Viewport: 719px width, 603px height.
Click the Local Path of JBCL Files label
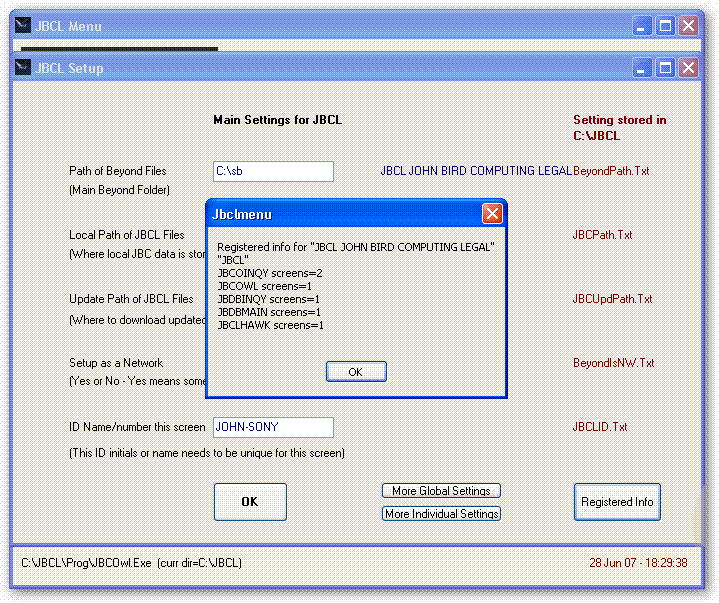tap(127, 235)
